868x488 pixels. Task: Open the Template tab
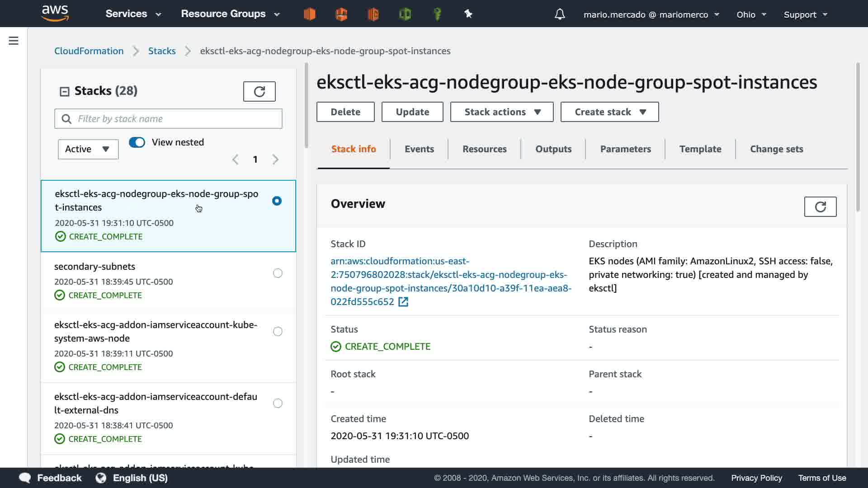[x=700, y=149]
